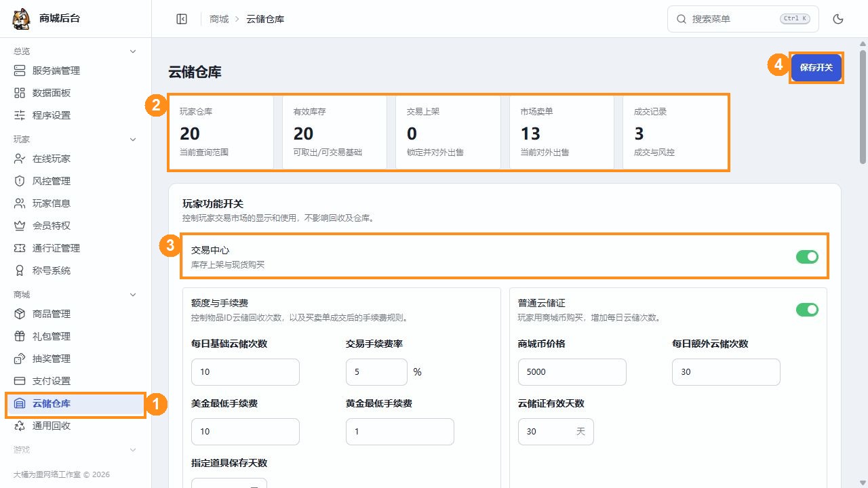Turn off the 交易中心 switch
This screenshot has height=488, width=868.
click(x=807, y=257)
